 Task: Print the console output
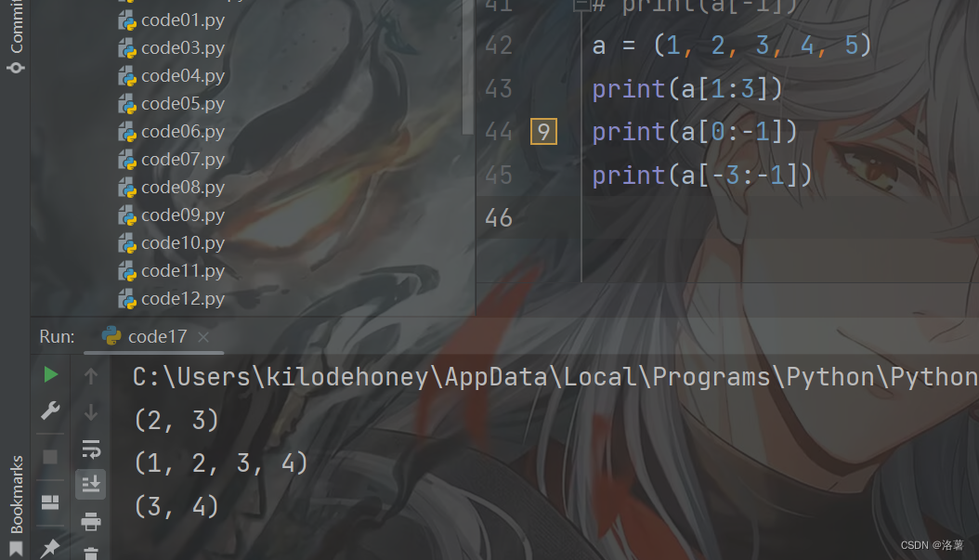(90, 521)
